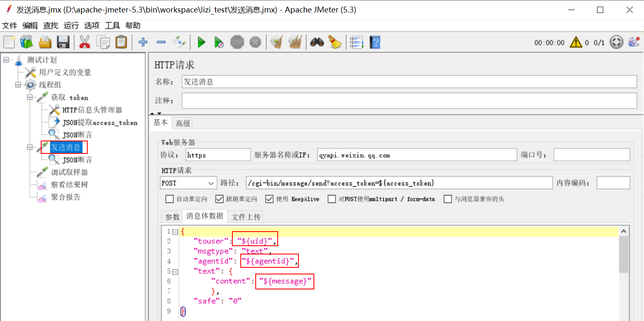Switch to 参数 tab

172,217
